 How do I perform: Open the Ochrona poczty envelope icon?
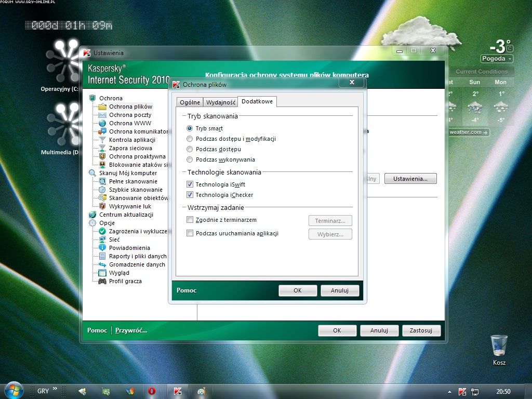click(x=102, y=115)
